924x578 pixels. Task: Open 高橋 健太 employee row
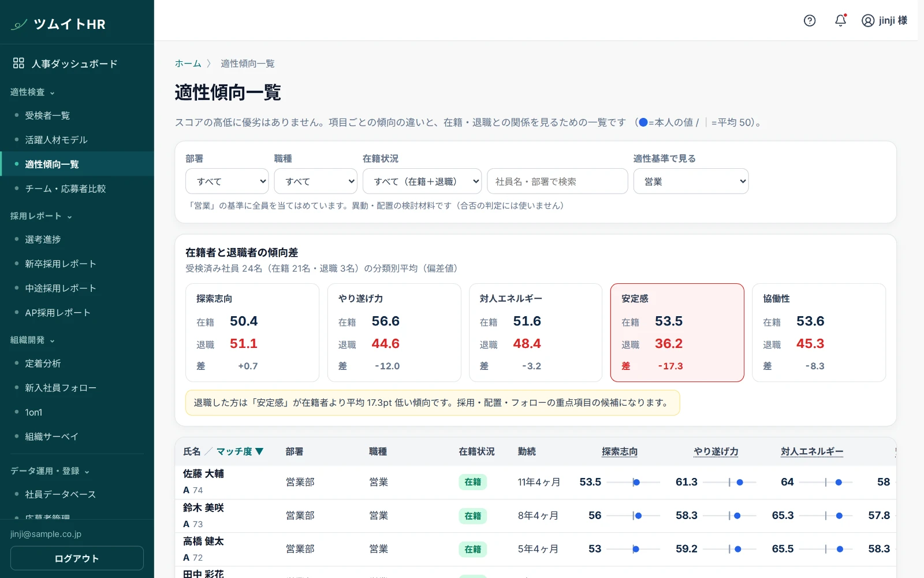[x=535, y=549]
